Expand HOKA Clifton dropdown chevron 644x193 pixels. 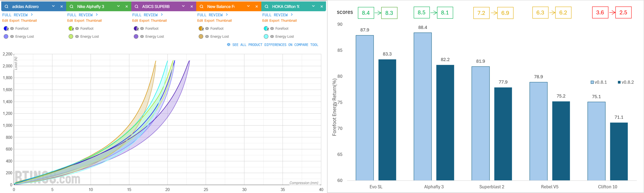[313, 6]
